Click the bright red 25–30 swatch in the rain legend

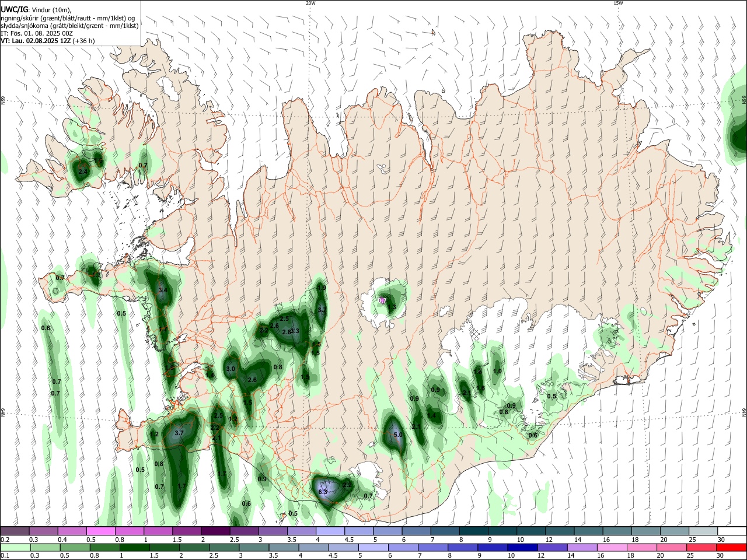tap(731, 548)
